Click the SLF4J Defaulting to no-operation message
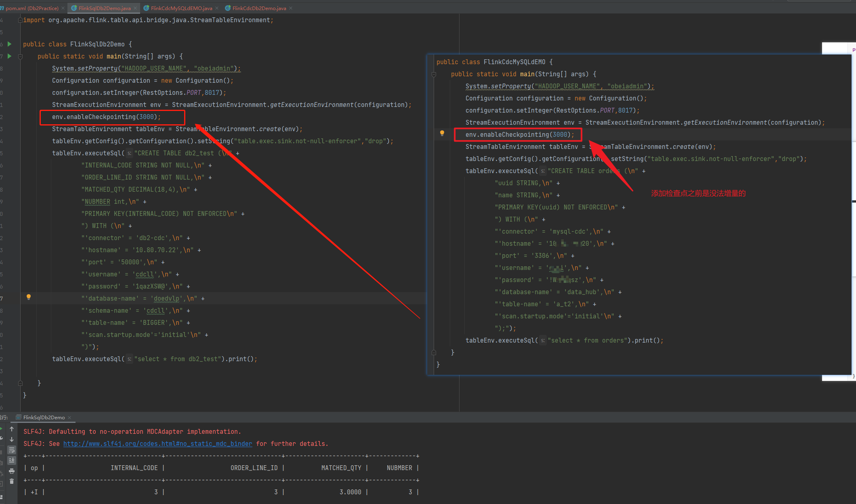The width and height of the screenshot is (856, 504). 132,431
